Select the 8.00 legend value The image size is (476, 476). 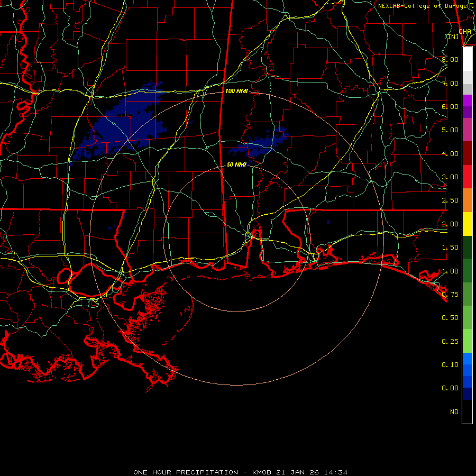450,59
